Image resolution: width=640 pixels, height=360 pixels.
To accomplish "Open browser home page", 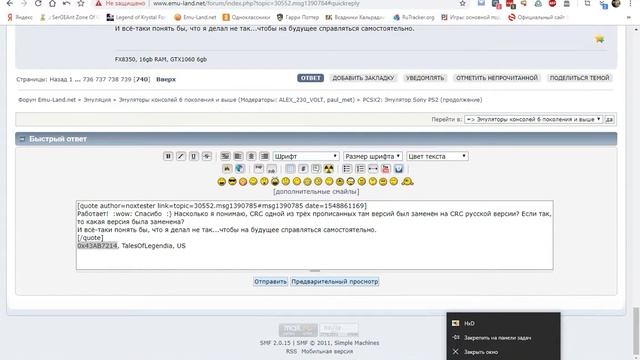I will [52, 3].
